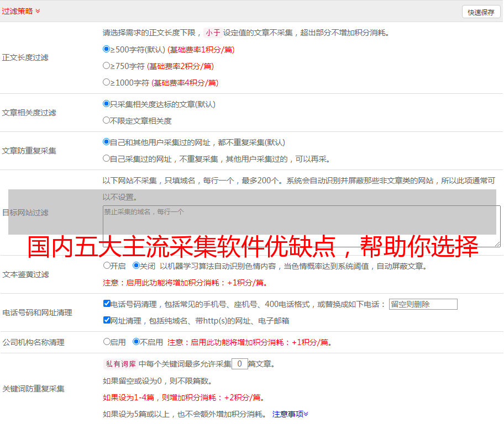Select 关闭 for 文本鉴黄过滤

click(x=136, y=266)
